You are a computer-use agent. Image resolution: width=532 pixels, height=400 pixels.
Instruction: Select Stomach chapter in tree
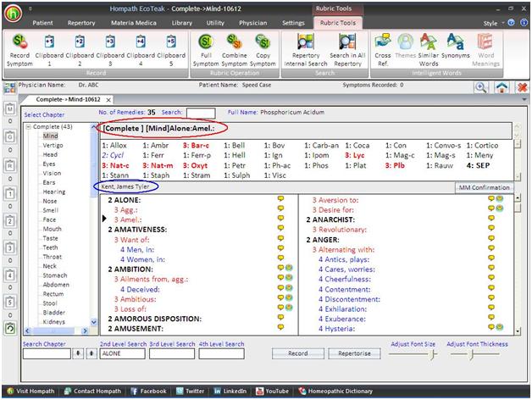pos(54,275)
